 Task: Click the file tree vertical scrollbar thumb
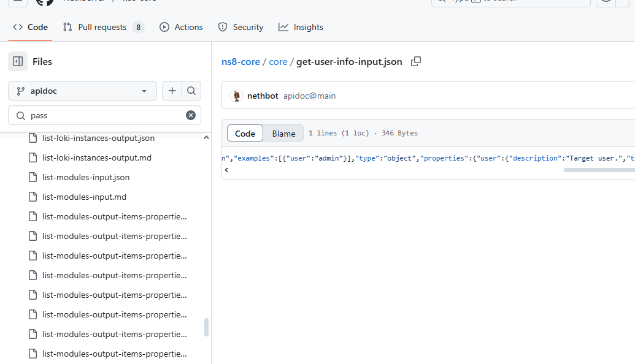click(x=206, y=327)
